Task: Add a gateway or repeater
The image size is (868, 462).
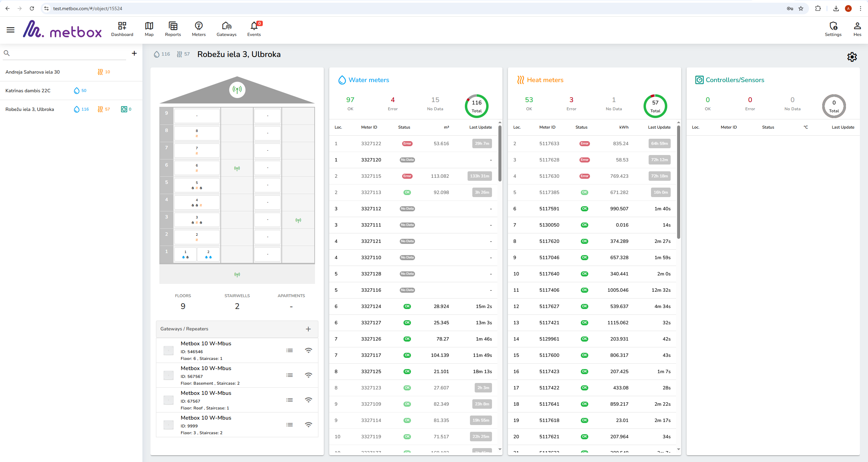Action: (x=308, y=329)
